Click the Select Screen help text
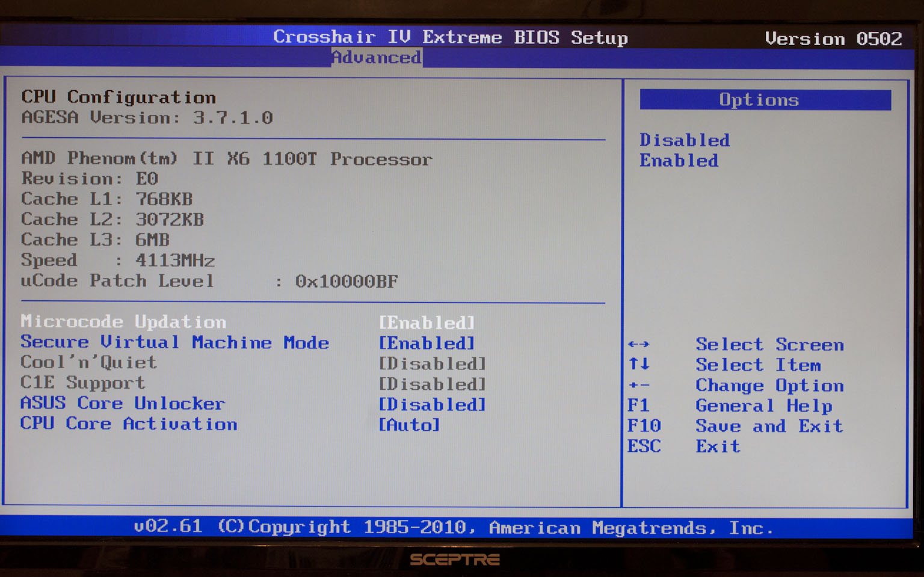 pos(770,345)
